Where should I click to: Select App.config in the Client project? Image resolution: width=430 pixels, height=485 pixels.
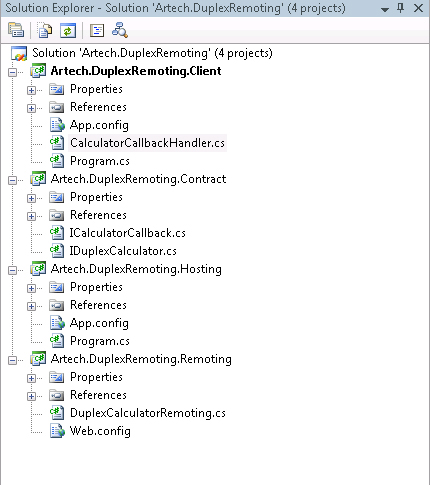coord(99,125)
